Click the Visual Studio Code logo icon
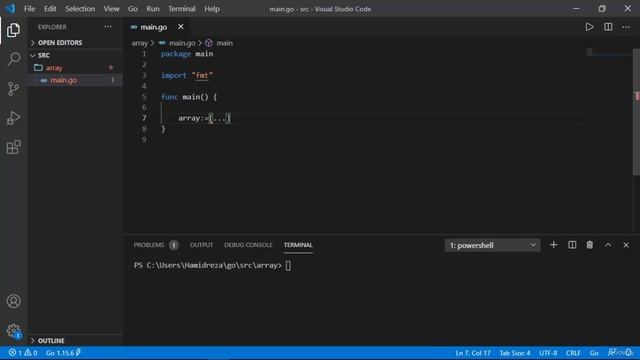This screenshot has height=360, width=640. point(10,9)
